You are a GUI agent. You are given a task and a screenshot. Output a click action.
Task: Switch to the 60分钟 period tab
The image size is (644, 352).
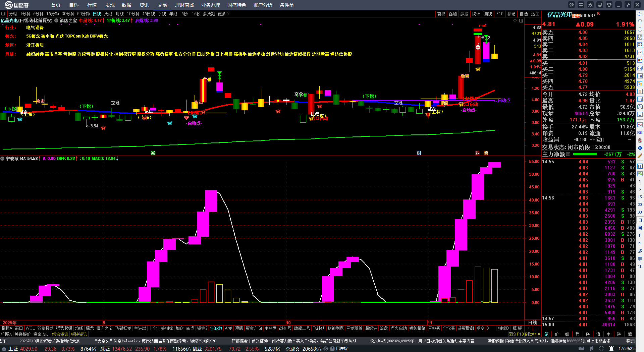click(x=84, y=14)
